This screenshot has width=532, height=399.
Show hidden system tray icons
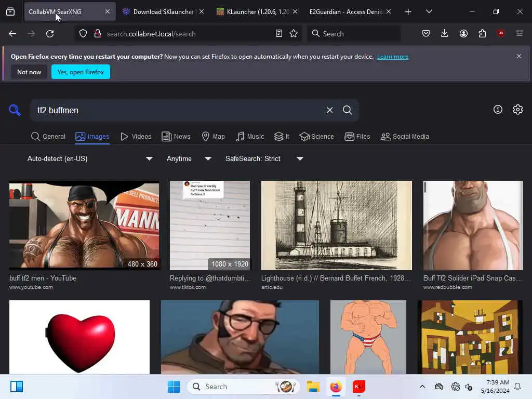(x=422, y=387)
